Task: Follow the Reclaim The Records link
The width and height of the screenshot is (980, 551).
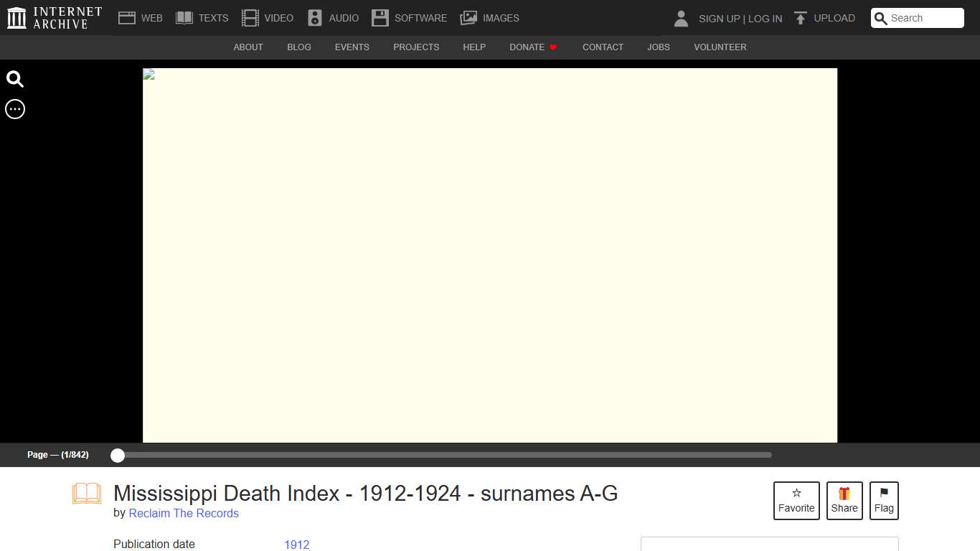Action: pos(184,513)
